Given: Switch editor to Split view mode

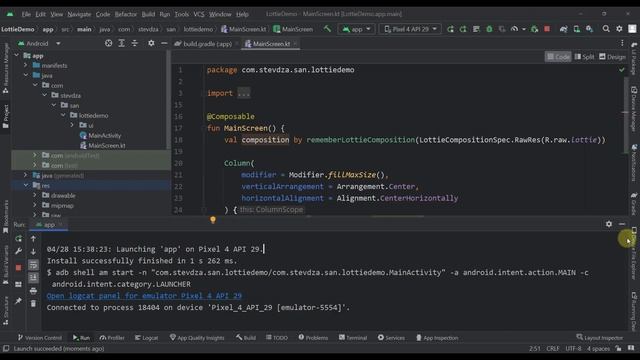Looking at the screenshot, I should 584,57.
